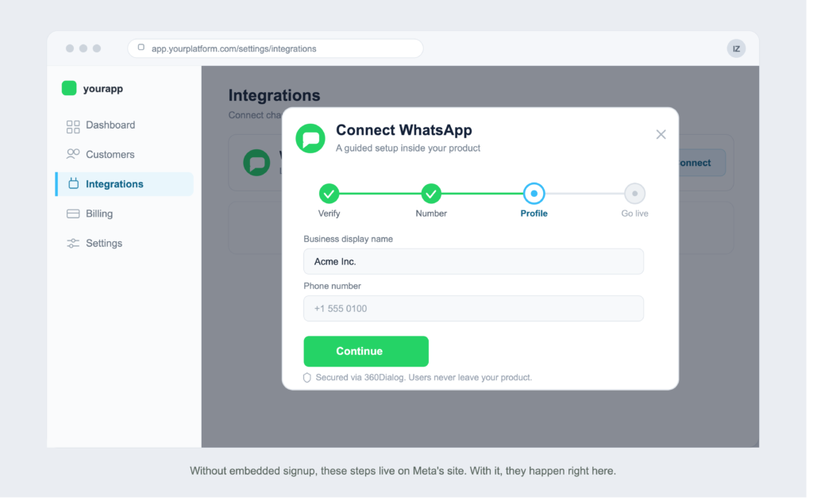
Task: Click 'A guided setup inside your product' text
Action: click(x=411, y=149)
